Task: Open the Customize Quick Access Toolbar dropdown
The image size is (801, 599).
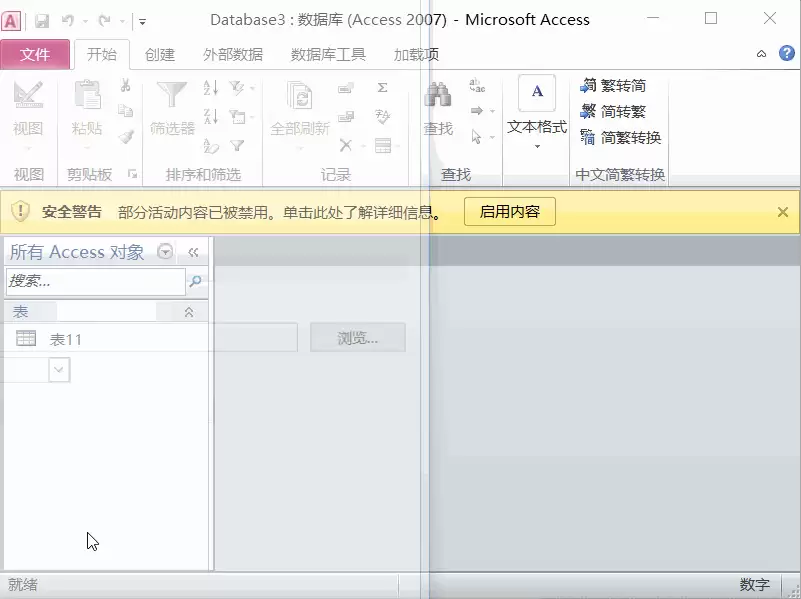Action: pos(142,21)
